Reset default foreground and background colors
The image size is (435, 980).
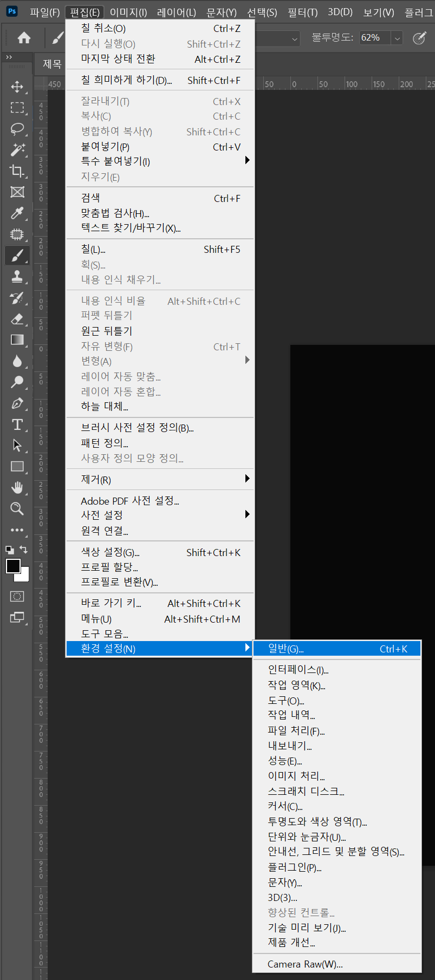[x=10, y=550]
